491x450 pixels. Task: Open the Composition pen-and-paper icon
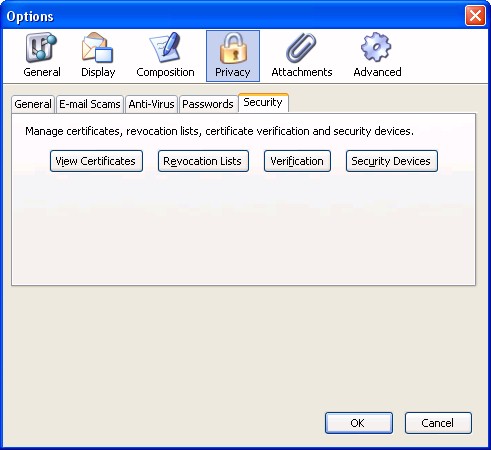165,48
